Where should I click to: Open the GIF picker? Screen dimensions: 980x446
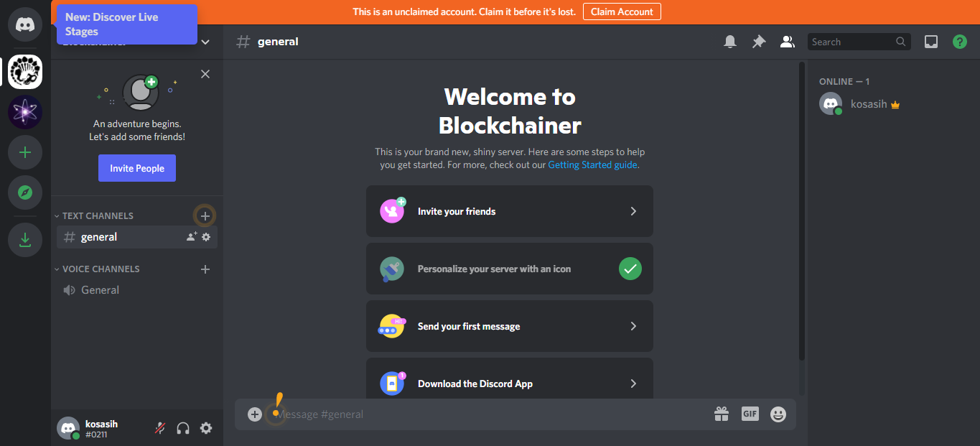pos(750,414)
